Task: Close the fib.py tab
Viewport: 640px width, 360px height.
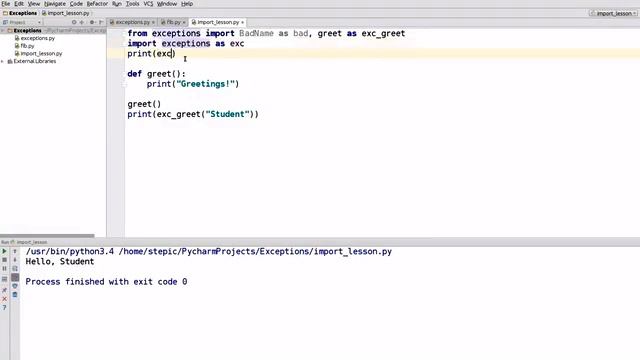Action: coord(184,22)
